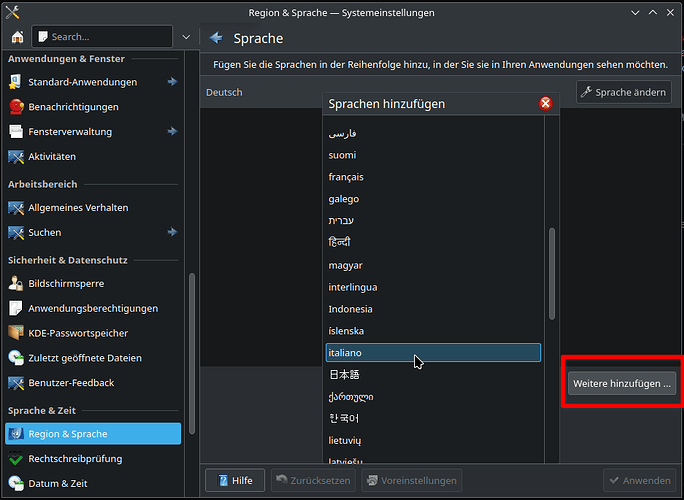Expand Standard-Anwendungen submenu arrow
This screenshot has width=684, height=500.
pyautogui.click(x=173, y=82)
